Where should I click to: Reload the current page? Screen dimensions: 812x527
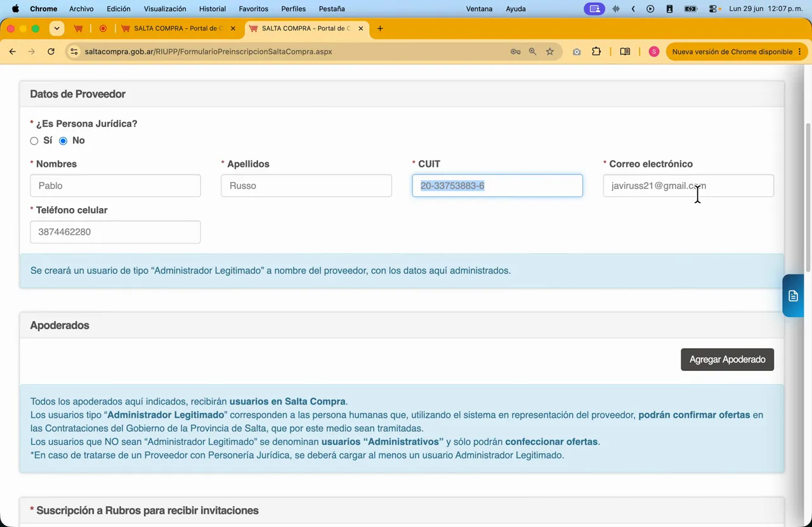[51, 51]
